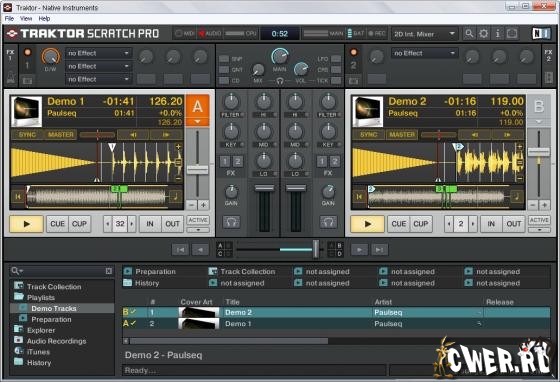Viewport: 560px width, 382px height.
Task: Skip to previous track left of crossfader
Action: (x=180, y=250)
